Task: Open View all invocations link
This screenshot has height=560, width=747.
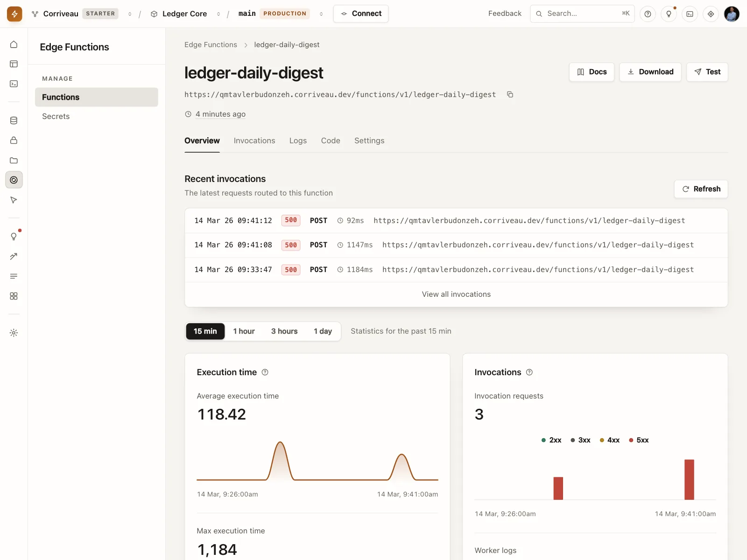Action: click(456, 294)
